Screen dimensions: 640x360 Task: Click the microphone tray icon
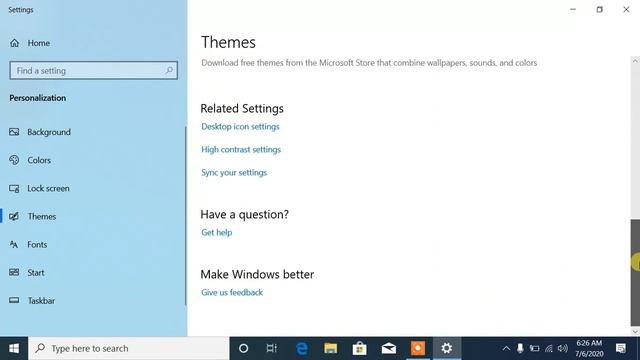tap(520, 348)
